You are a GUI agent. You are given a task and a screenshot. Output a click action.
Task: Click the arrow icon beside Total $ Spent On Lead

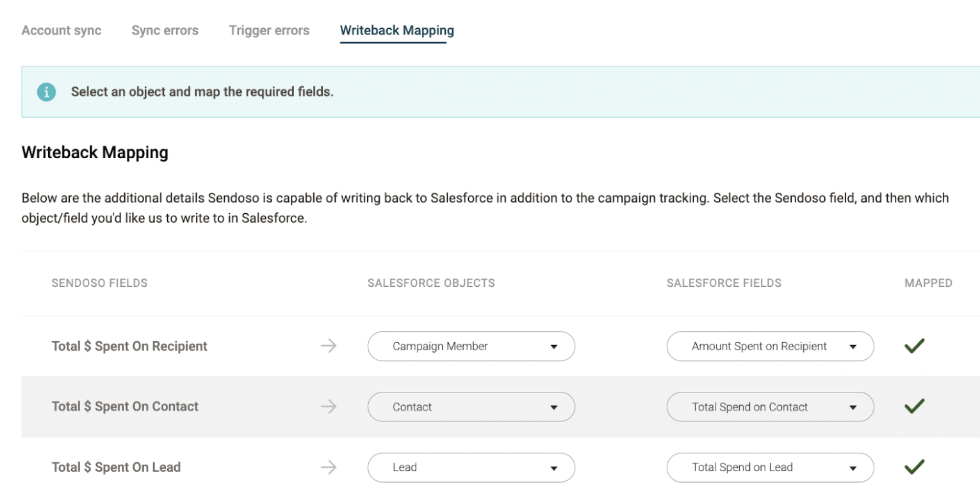pyautogui.click(x=329, y=467)
